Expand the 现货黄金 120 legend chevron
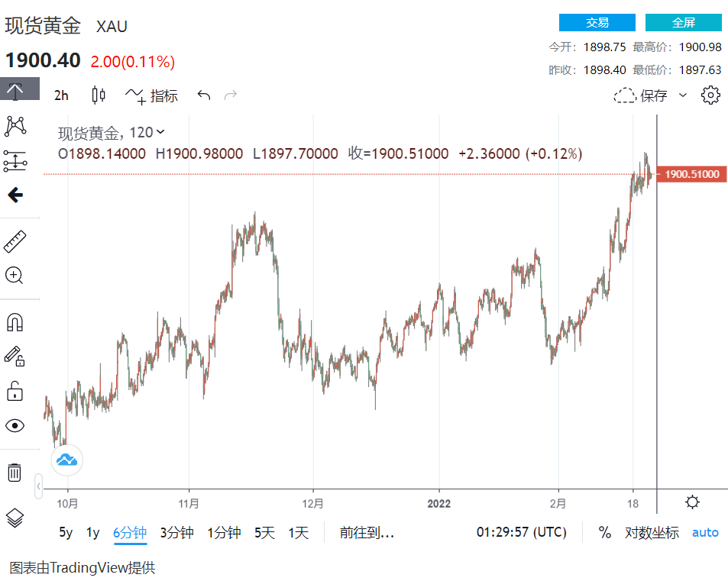This screenshot has height=581, width=728. pos(160,132)
